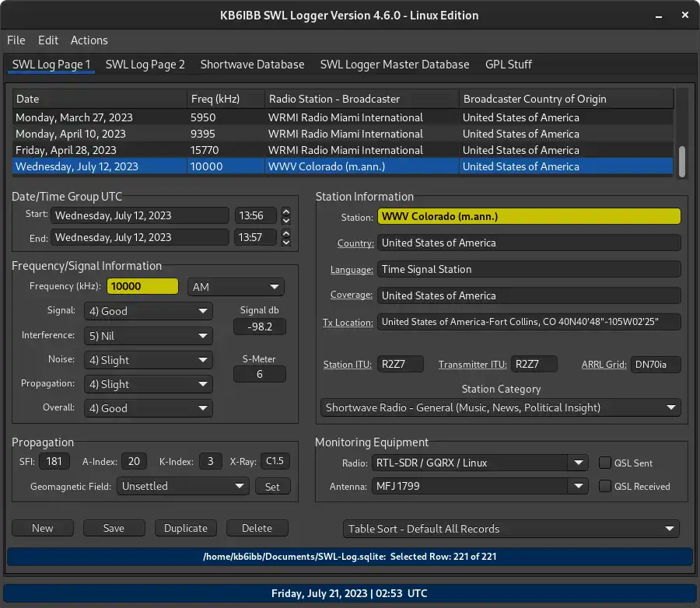Viewport: 700px width, 608px height.
Task: Click the Save button
Action: click(x=114, y=528)
